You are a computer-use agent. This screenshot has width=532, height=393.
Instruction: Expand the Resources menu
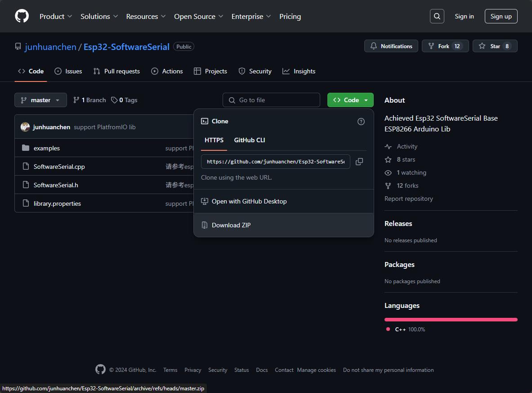coord(146,16)
